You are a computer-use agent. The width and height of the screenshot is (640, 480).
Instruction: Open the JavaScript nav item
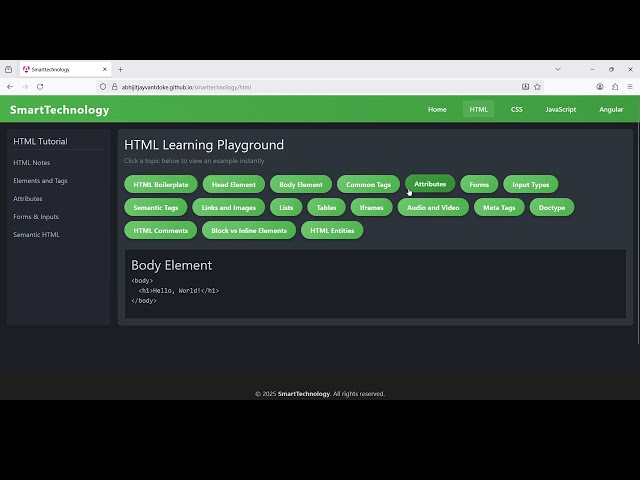tap(561, 109)
